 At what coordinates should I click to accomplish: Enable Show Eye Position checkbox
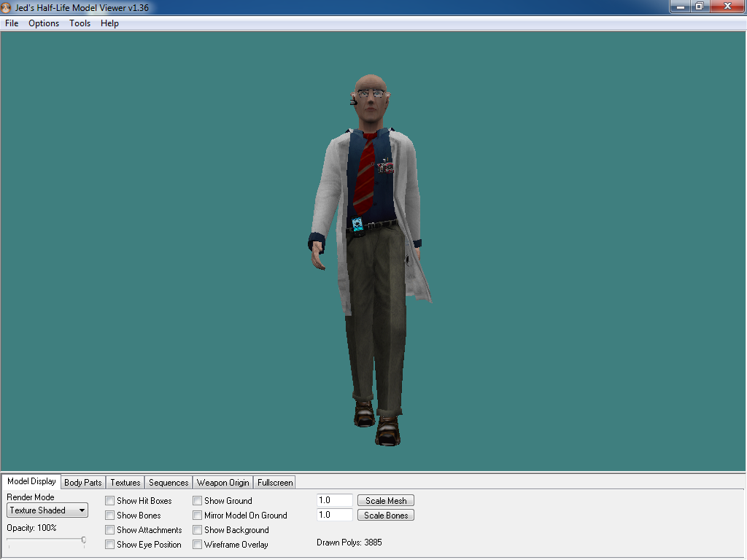(x=110, y=545)
